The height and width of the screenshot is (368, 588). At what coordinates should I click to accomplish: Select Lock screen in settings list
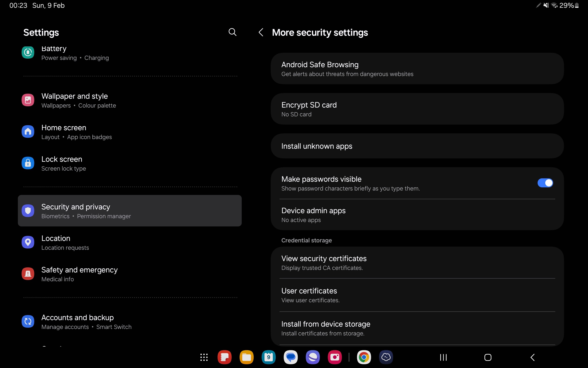pos(62,163)
